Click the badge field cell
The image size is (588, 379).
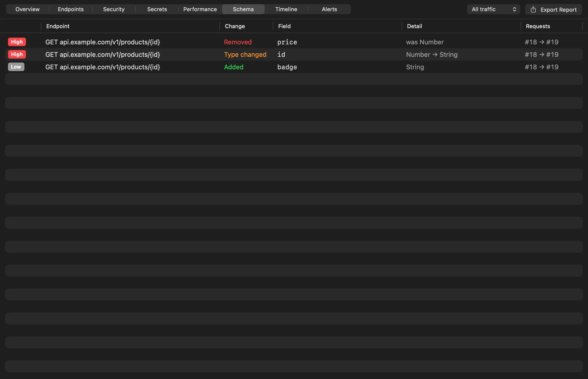click(x=287, y=67)
